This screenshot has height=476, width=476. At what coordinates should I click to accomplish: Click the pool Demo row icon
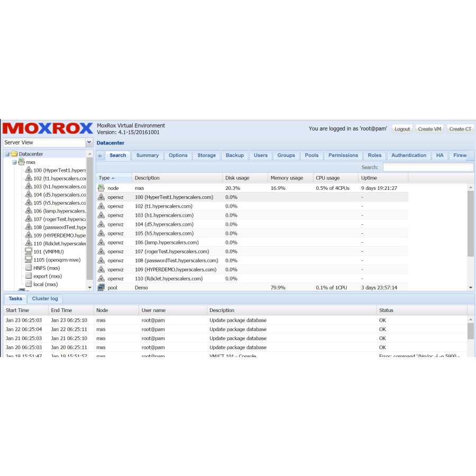click(101, 288)
